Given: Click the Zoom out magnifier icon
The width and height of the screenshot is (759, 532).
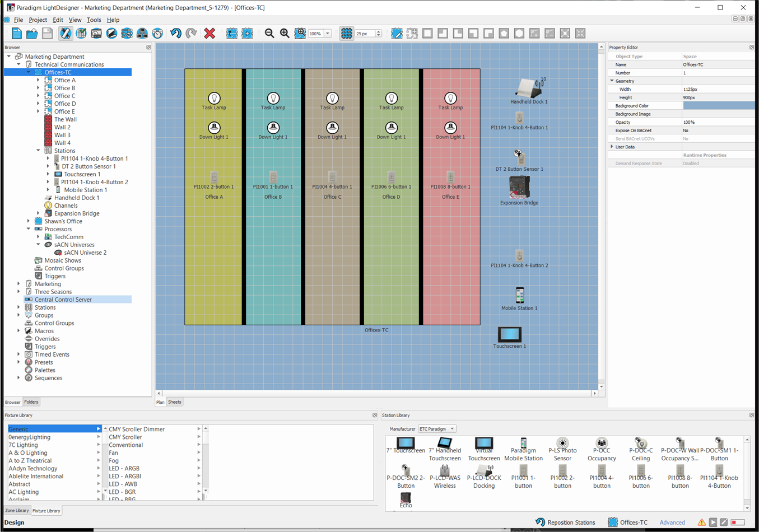Looking at the screenshot, I should pyautogui.click(x=269, y=34).
